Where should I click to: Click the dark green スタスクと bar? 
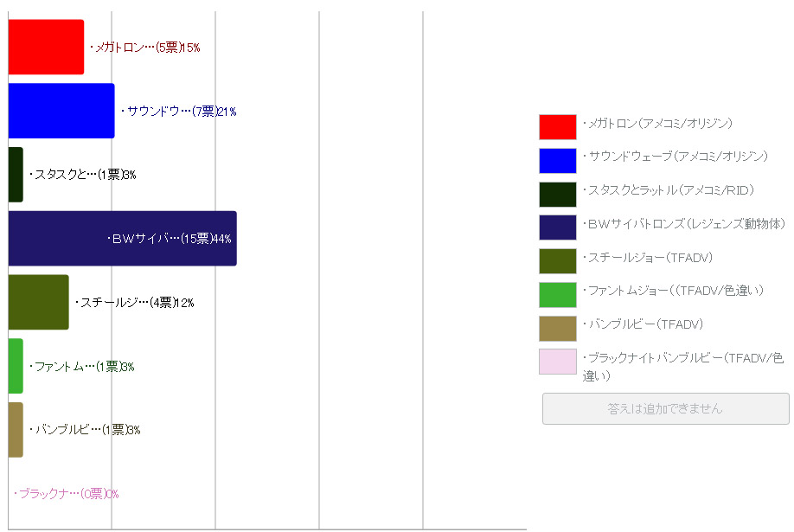(x=16, y=175)
